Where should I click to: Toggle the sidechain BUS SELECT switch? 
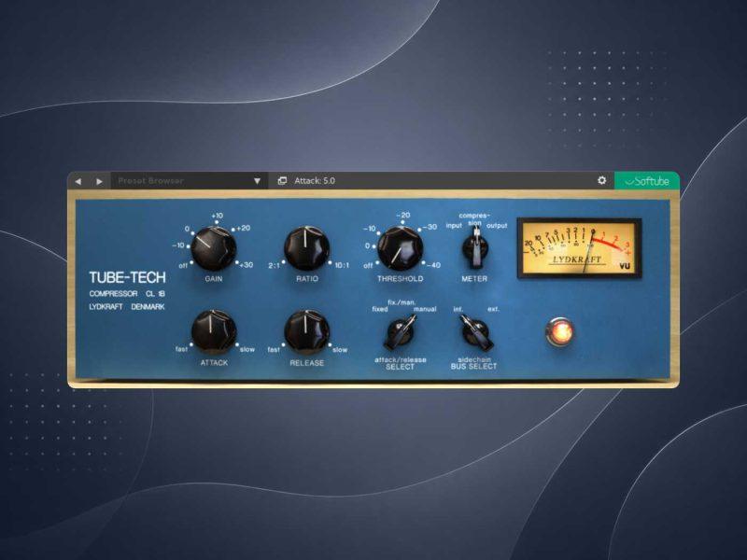tap(475, 332)
